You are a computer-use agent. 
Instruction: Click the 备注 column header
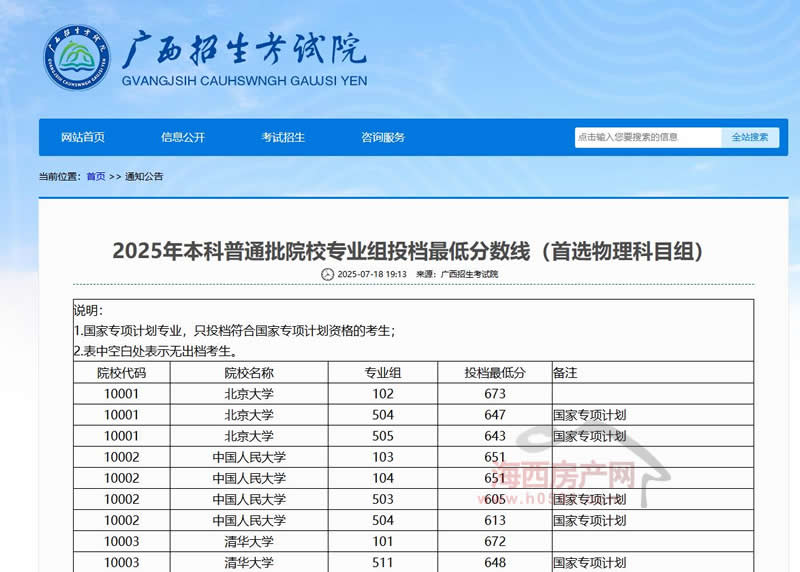(565, 373)
